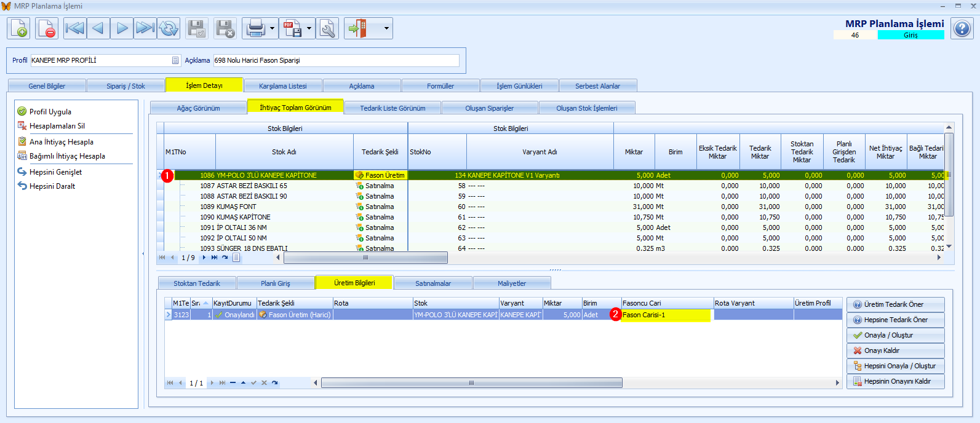This screenshot has width=980, height=423.
Task: Click the row expander of the 3123 production row
Action: click(168, 314)
